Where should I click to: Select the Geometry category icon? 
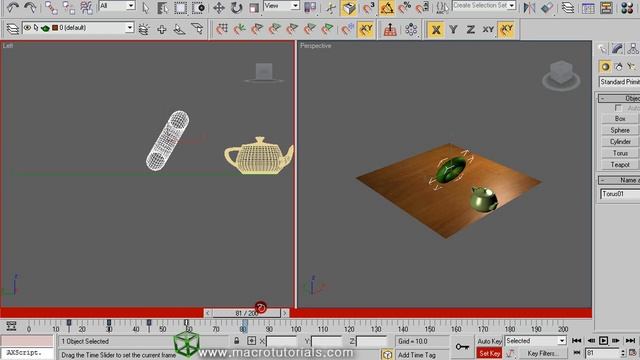[x=605, y=67]
